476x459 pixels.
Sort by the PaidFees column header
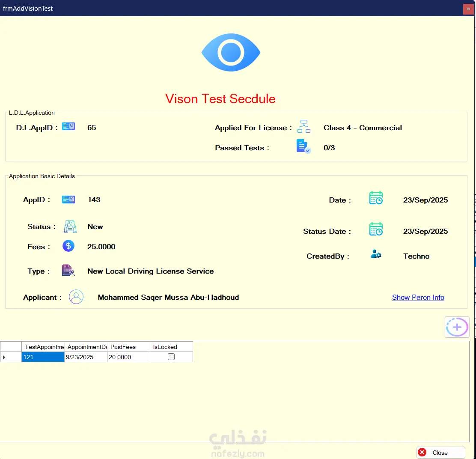pos(128,347)
